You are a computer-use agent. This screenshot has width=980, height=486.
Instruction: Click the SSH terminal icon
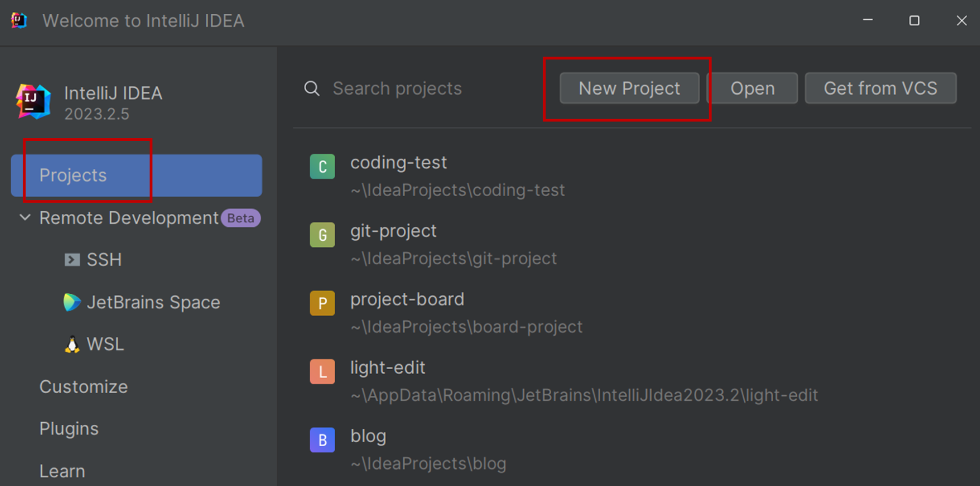72,259
